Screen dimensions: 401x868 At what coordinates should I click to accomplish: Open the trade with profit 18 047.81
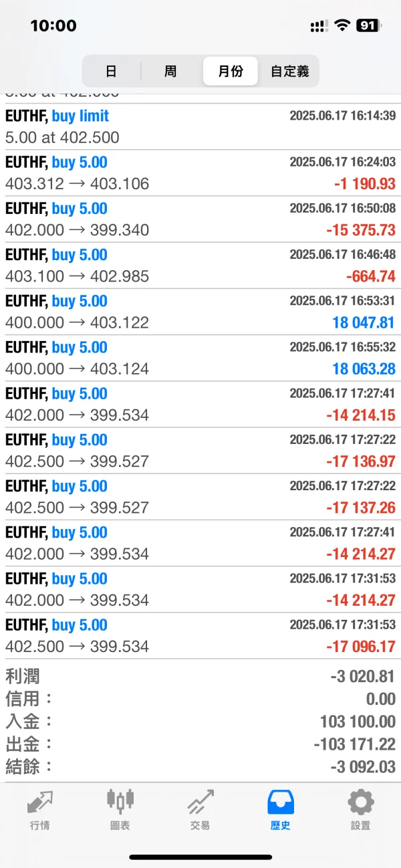pos(200,312)
